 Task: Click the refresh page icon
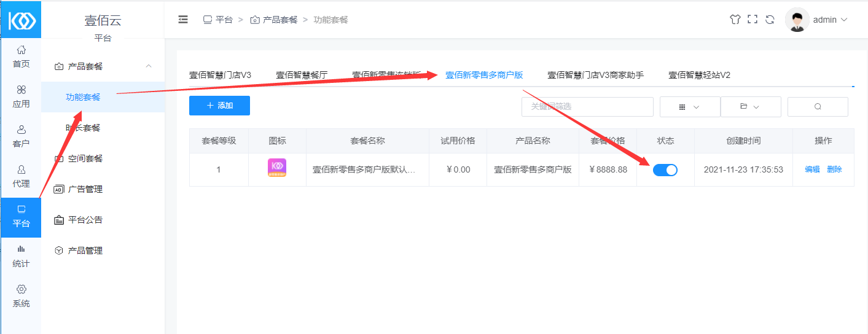(x=770, y=20)
